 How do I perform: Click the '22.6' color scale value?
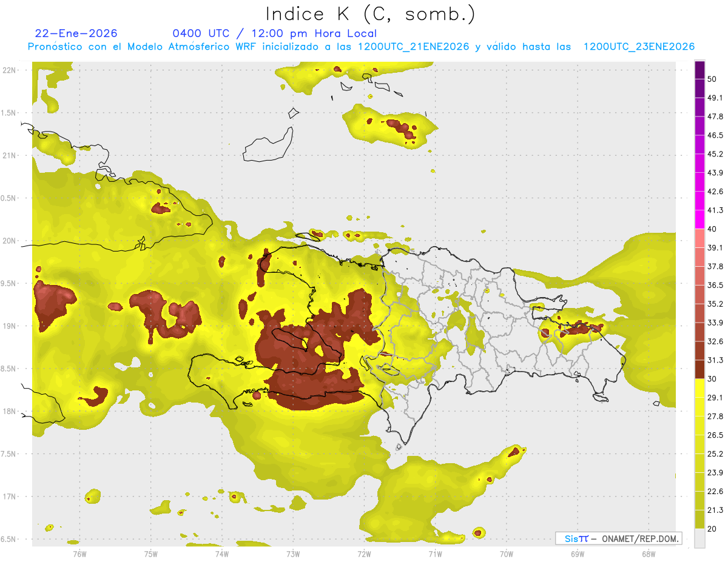point(715,492)
